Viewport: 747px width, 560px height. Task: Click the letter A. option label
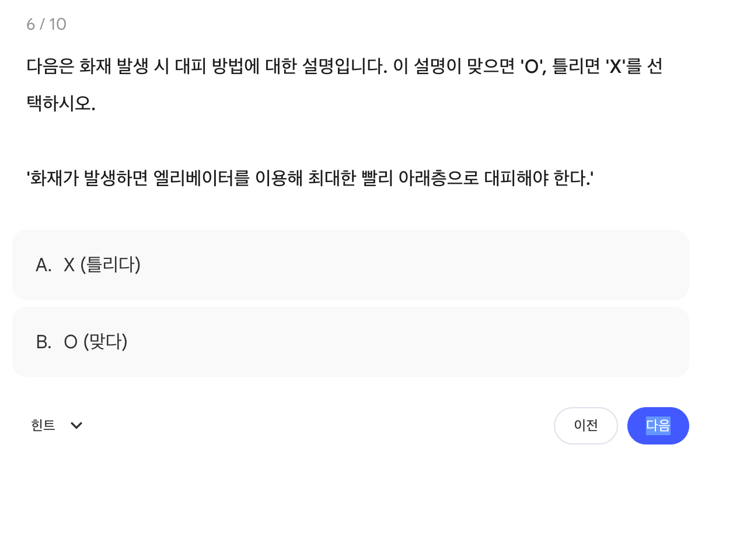pyautogui.click(x=44, y=265)
